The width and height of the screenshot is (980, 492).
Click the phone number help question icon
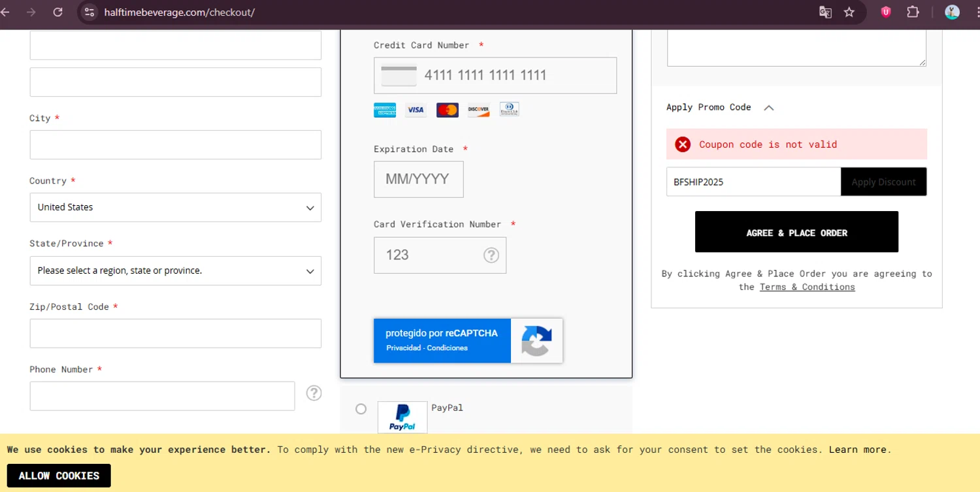pyautogui.click(x=314, y=393)
